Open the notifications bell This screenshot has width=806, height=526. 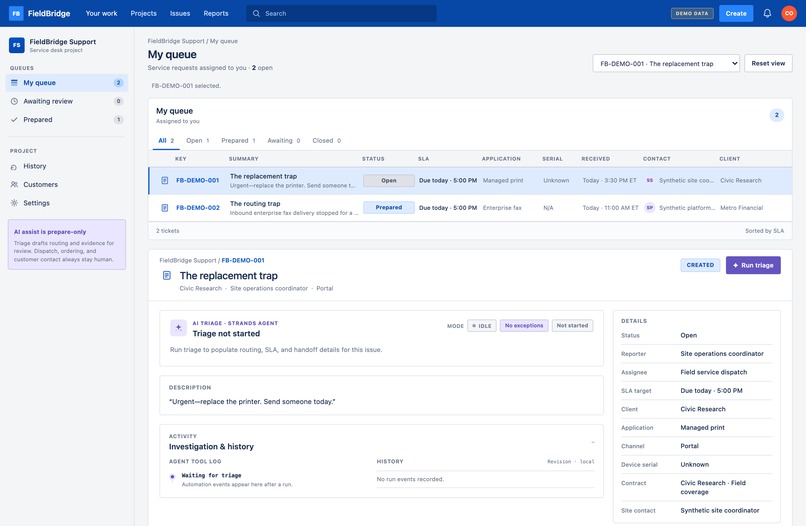(767, 13)
